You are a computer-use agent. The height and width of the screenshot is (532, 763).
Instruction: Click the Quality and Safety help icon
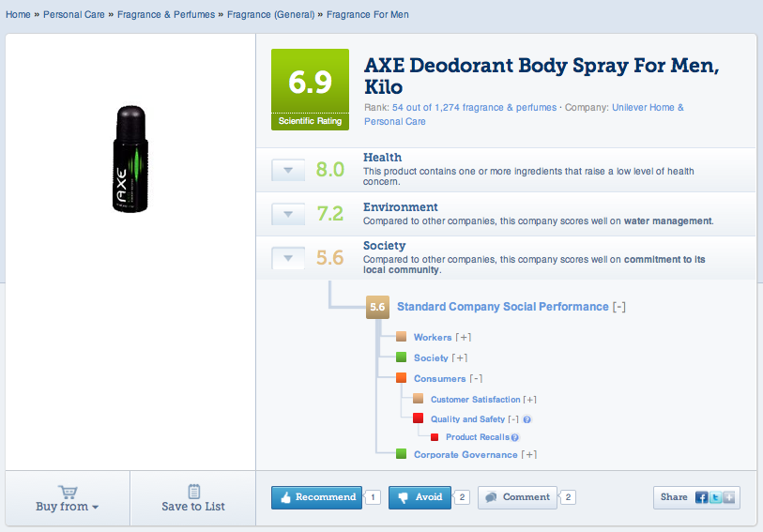(527, 420)
